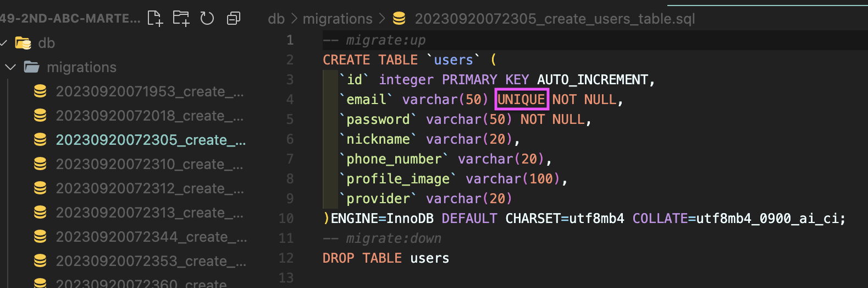
Task: Click line number 1 in gutter
Action: [290, 40]
